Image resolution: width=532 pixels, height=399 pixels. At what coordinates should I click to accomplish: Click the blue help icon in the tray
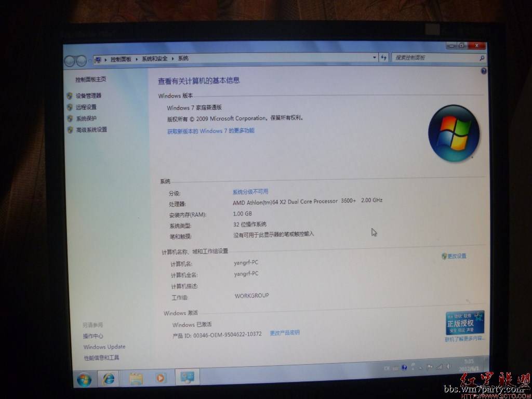404,367
